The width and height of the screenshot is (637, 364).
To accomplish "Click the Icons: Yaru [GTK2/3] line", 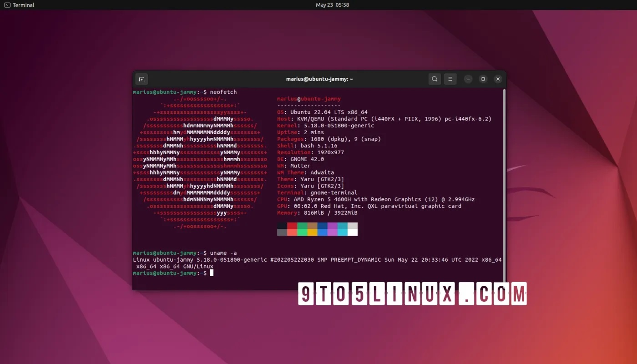I will point(311,186).
